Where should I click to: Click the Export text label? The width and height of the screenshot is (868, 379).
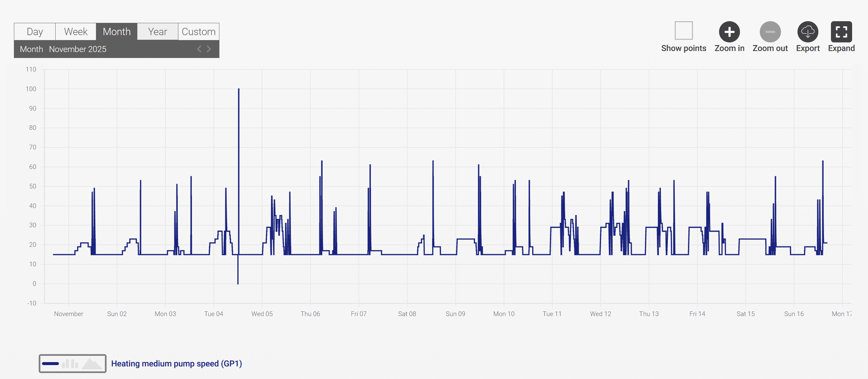tap(807, 48)
